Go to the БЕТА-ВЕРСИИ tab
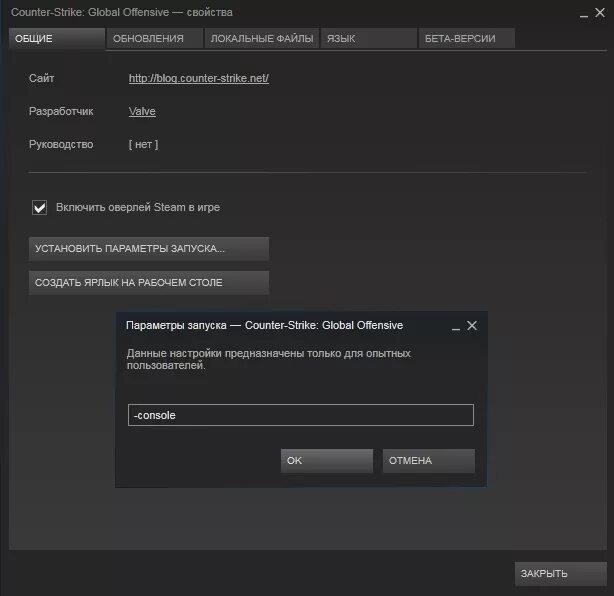This screenshot has width=614, height=596. coord(466,38)
